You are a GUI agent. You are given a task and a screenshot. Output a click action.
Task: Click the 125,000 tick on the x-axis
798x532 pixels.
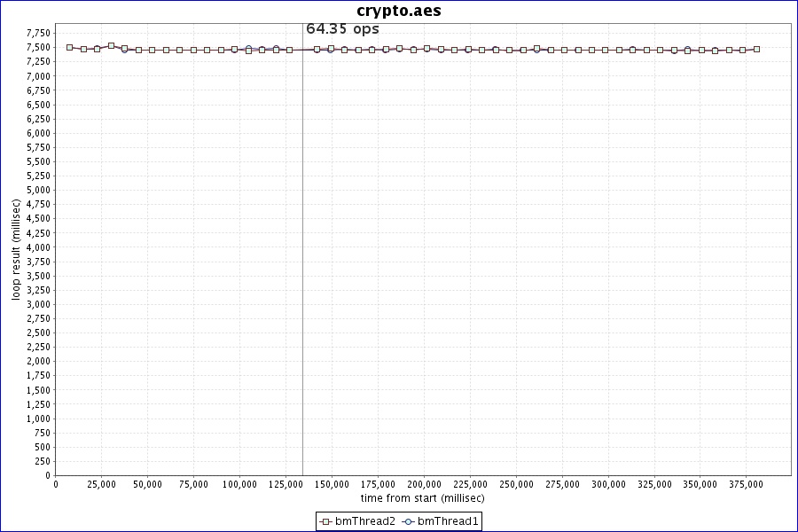point(286,484)
